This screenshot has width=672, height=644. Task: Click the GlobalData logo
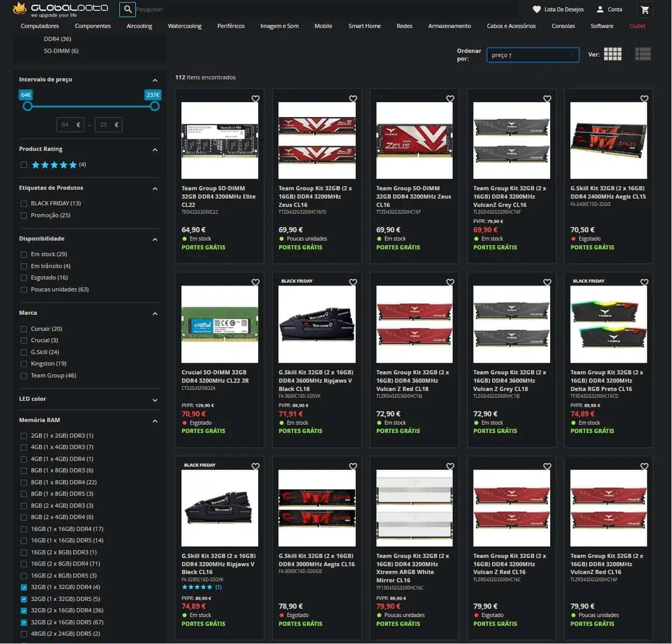pyautogui.click(x=60, y=9)
